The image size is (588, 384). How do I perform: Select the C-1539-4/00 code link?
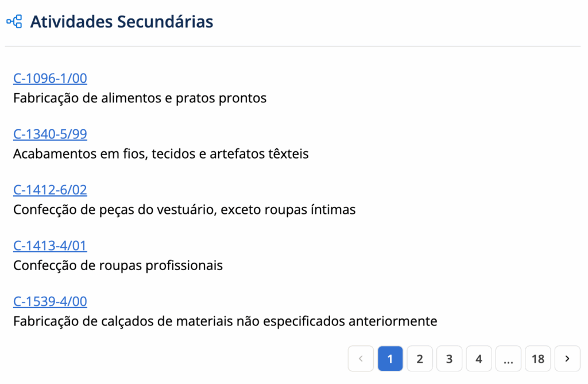(x=50, y=301)
